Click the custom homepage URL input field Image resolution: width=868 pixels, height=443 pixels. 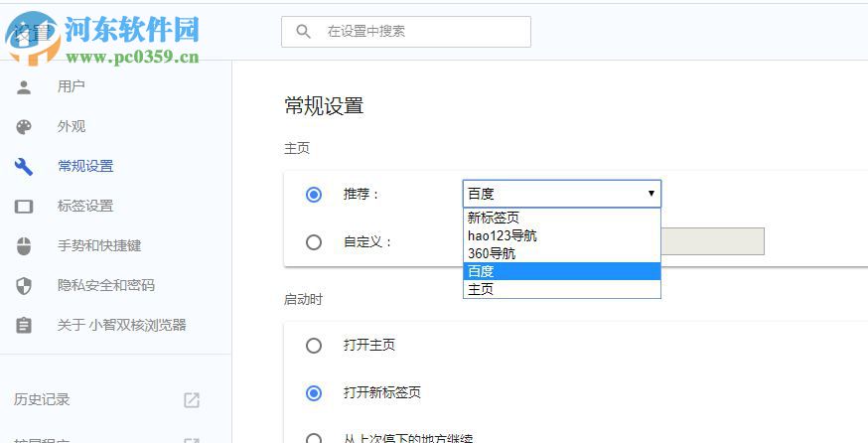[712, 241]
